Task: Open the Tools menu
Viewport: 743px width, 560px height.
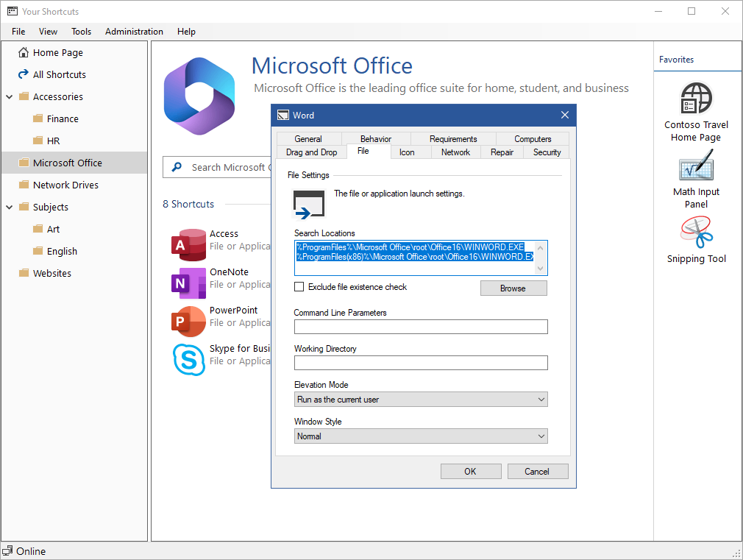Action: click(81, 32)
